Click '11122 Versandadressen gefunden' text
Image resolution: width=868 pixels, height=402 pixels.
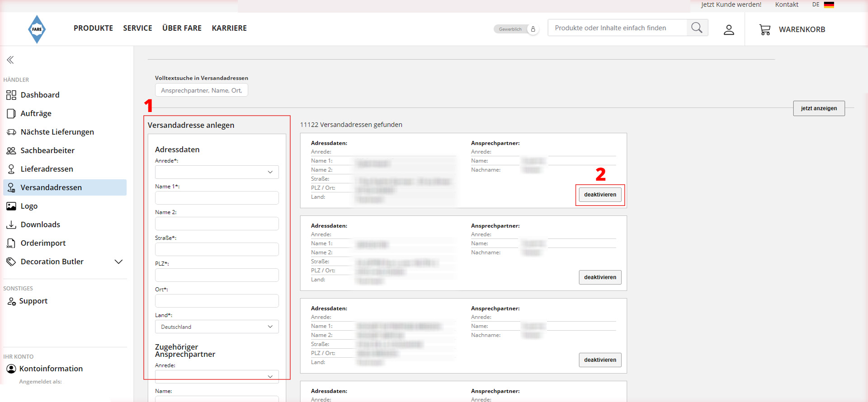[351, 125]
